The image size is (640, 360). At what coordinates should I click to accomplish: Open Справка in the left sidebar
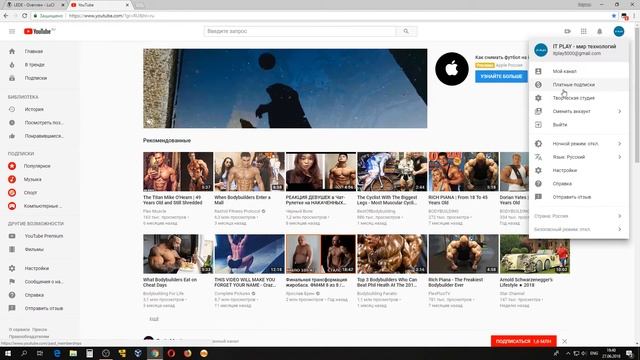(x=40, y=295)
